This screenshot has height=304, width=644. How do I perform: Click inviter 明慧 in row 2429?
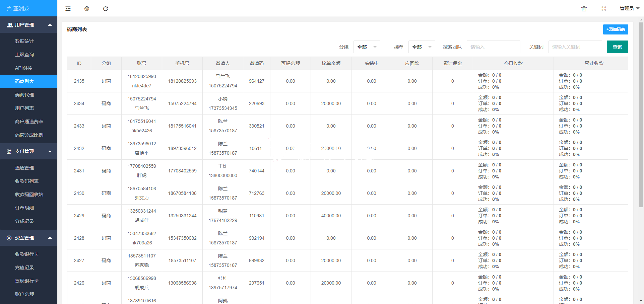coord(223,211)
